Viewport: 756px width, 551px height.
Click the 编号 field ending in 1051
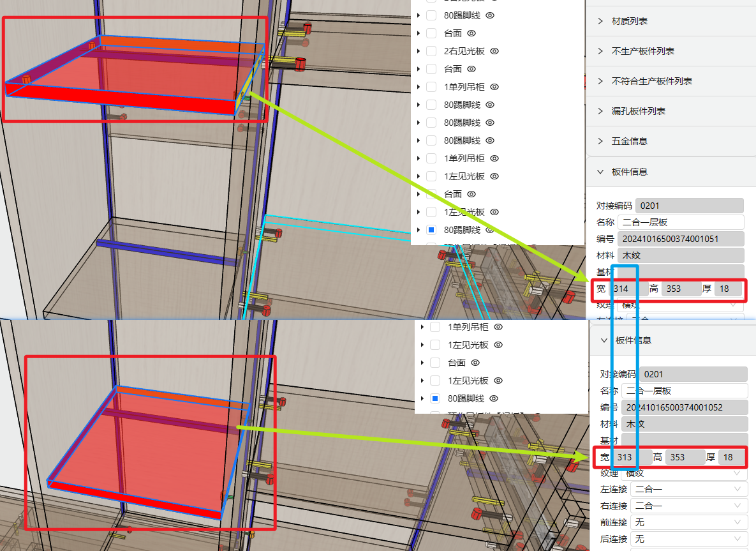coord(680,239)
